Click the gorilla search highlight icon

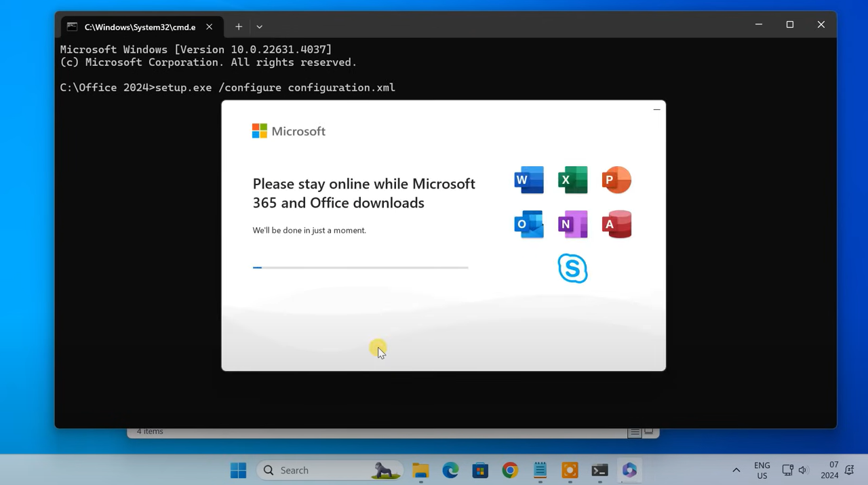click(x=385, y=470)
